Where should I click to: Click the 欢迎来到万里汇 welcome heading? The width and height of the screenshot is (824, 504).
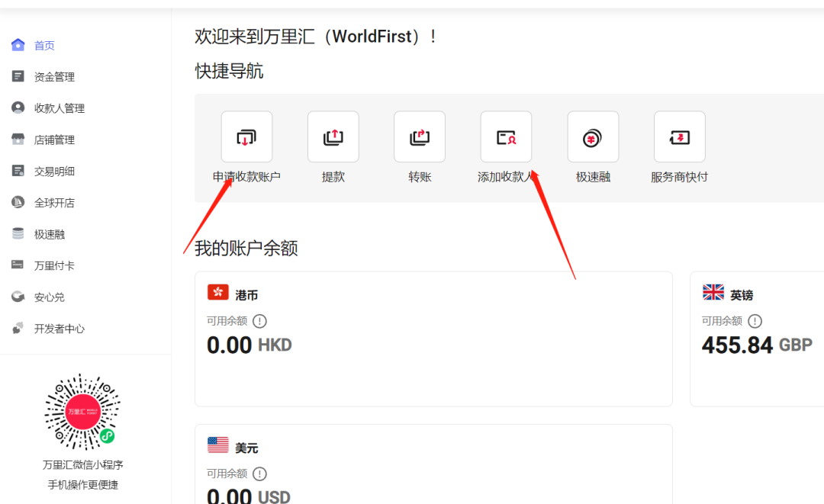tap(315, 37)
